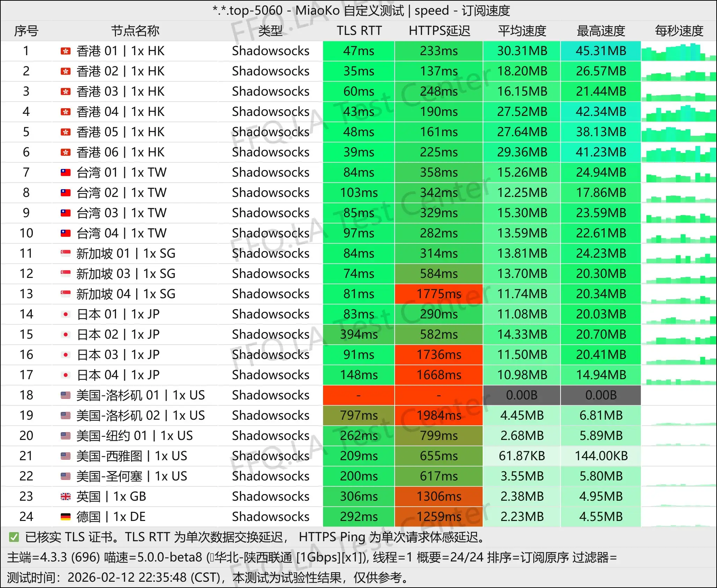Click the 平均速度 column header

pos(521,31)
